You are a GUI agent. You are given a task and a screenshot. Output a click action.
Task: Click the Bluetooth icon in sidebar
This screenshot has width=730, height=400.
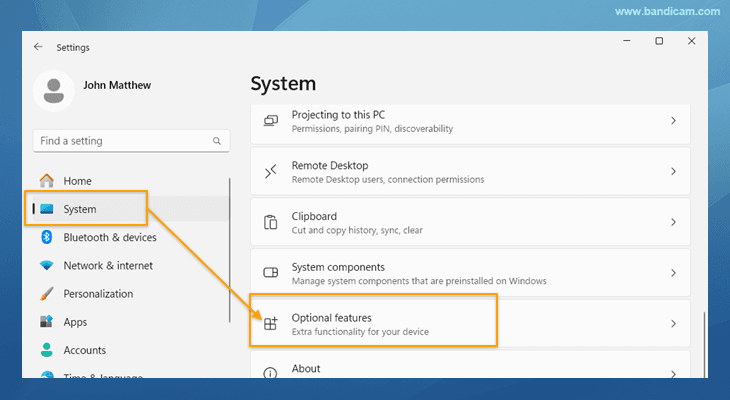(47, 237)
